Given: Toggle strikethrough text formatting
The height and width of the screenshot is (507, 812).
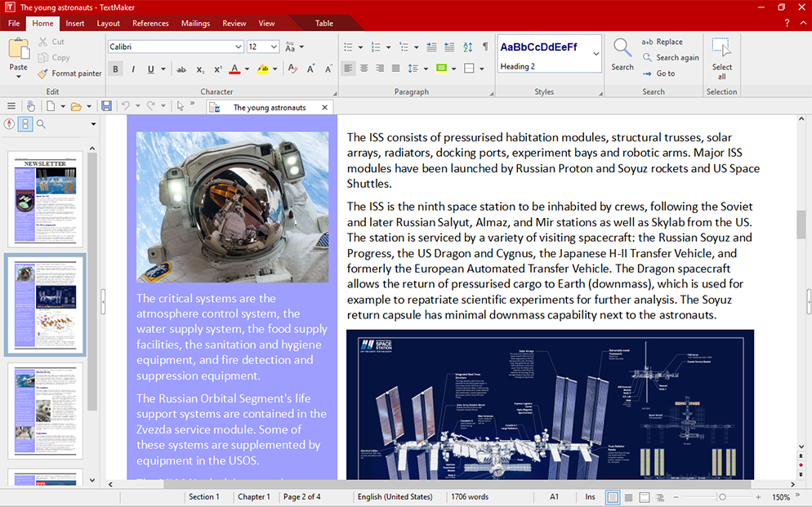Looking at the screenshot, I should (x=181, y=69).
